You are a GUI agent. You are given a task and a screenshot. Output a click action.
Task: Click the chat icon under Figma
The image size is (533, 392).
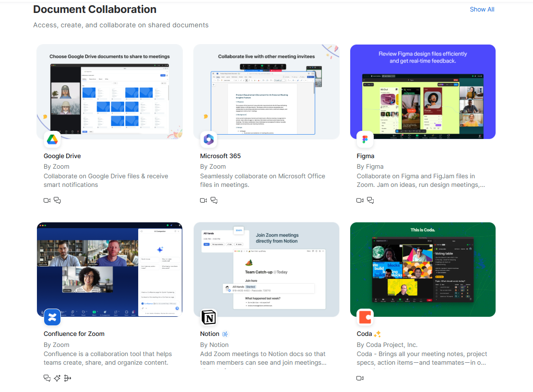(x=370, y=200)
